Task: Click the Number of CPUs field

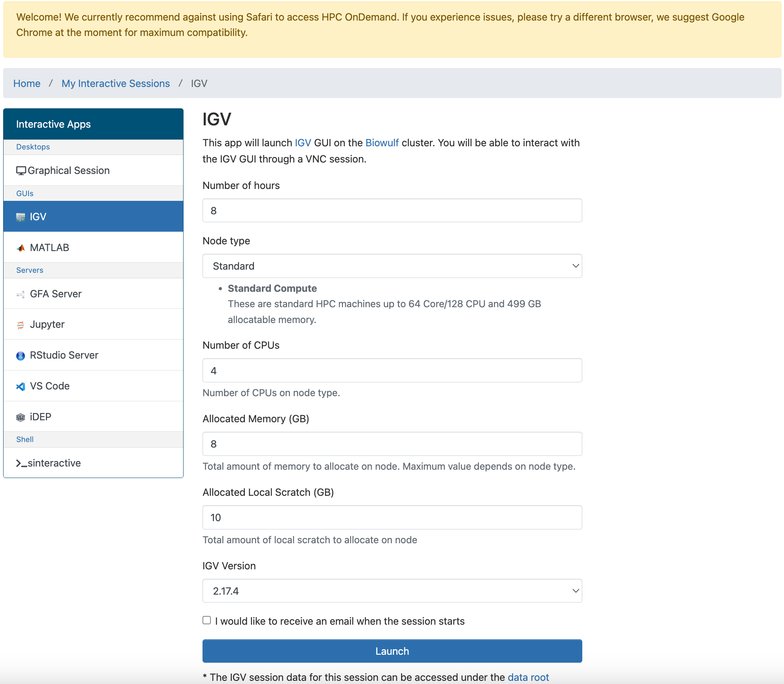Action: click(x=392, y=370)
